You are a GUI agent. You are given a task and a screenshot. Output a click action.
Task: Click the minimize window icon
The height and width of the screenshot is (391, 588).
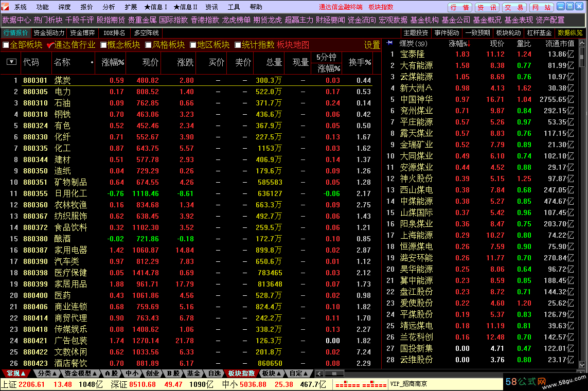561,6
